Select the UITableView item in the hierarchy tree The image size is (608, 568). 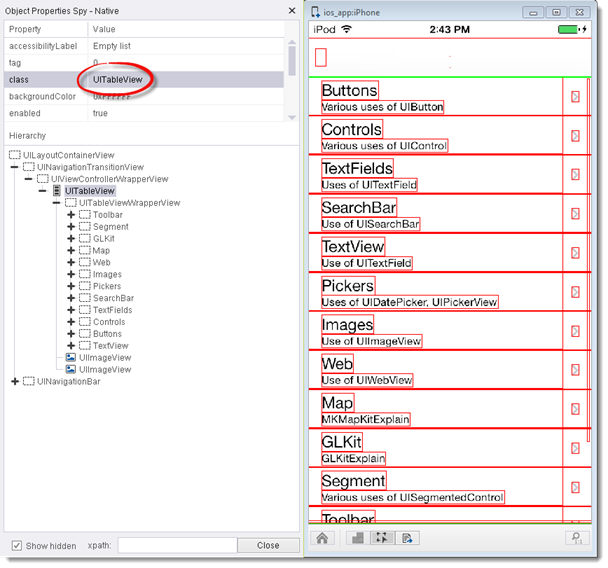(x=89, y=191)
